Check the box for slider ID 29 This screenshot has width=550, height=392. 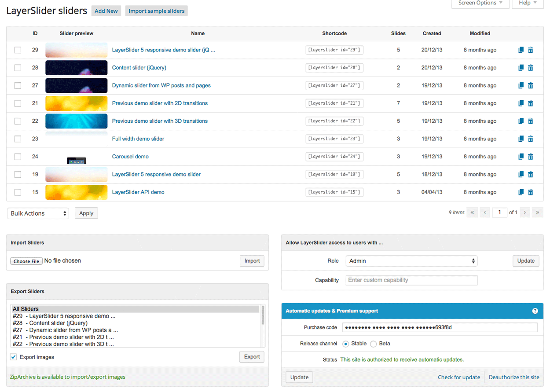(x=18, y=50)
